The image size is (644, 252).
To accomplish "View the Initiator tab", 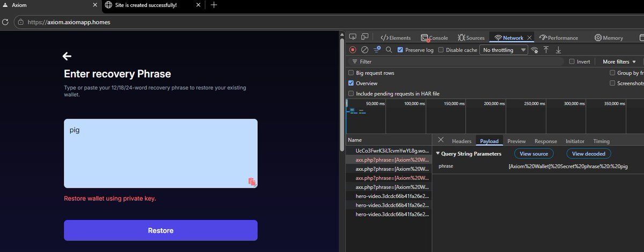I will coord(575,141).
